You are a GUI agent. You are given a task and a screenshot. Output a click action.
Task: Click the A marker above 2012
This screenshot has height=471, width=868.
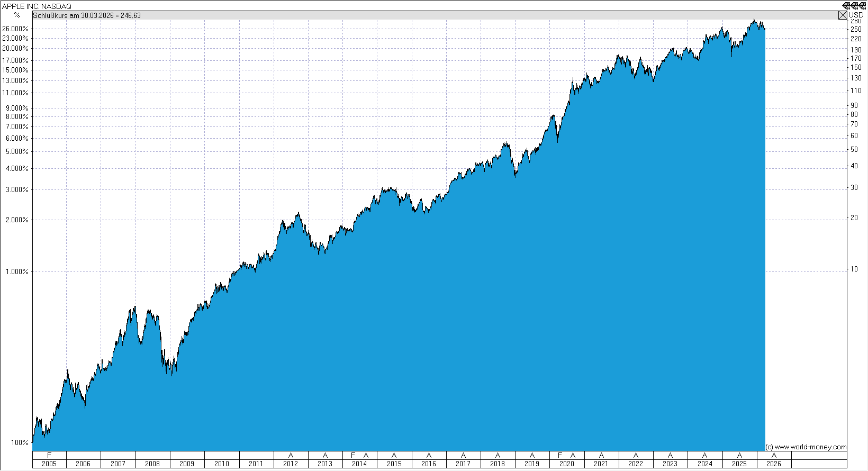291,455
